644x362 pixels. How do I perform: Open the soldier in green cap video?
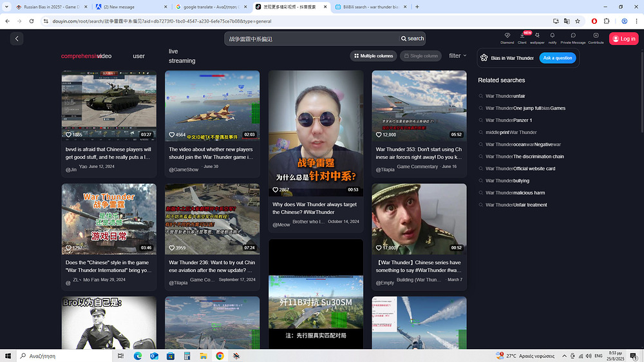click(x=419, y=218)
